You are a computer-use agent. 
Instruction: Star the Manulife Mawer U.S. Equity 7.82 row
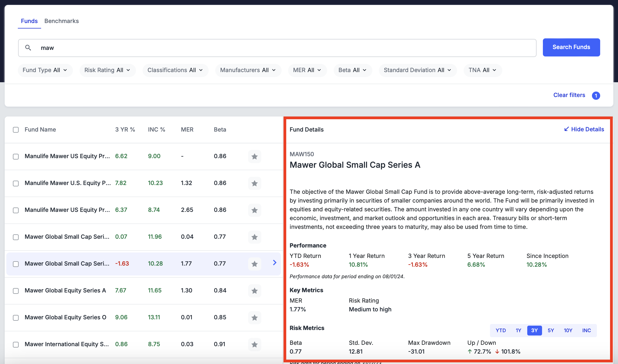pos(254,183)
